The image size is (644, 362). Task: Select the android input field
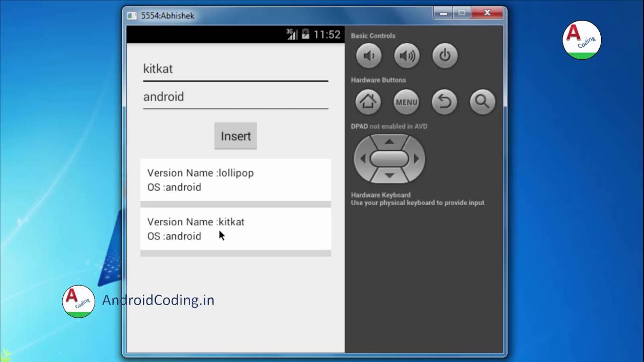235,97
